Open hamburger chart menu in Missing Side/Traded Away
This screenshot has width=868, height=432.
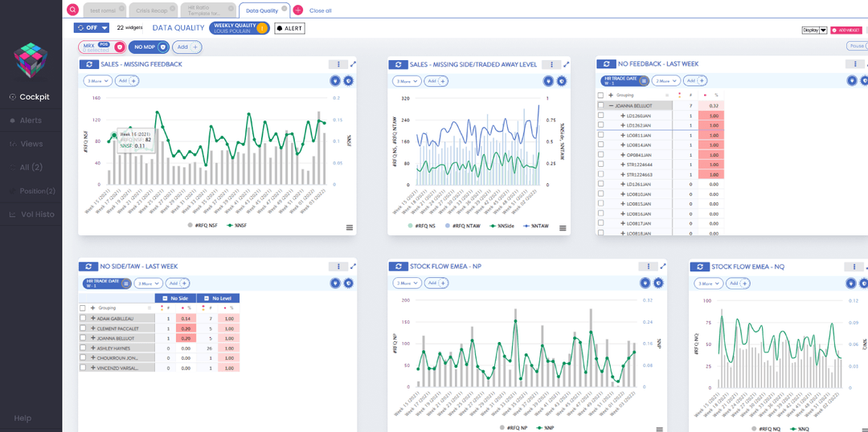(563, 227)
